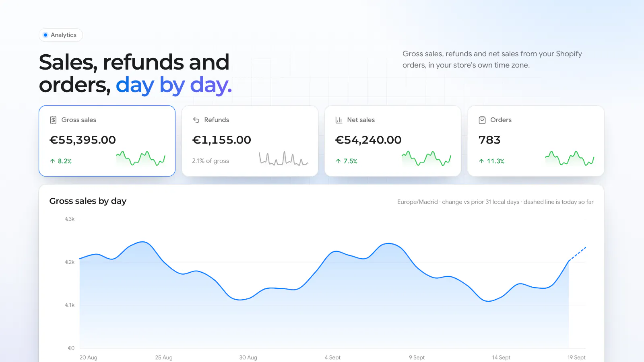Image resolution: width=644 pixels, height=362 pixels.
Task: Click the up arrow beside 7.5%
Action: [x=338, y=161]
